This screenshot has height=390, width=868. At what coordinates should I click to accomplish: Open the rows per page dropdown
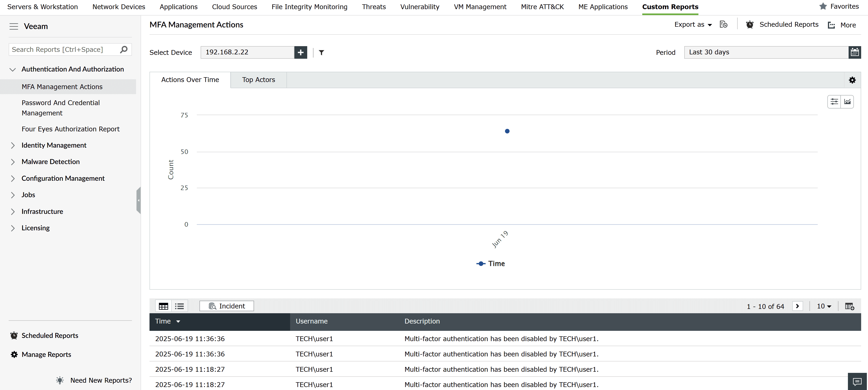[x=824, y=306]
